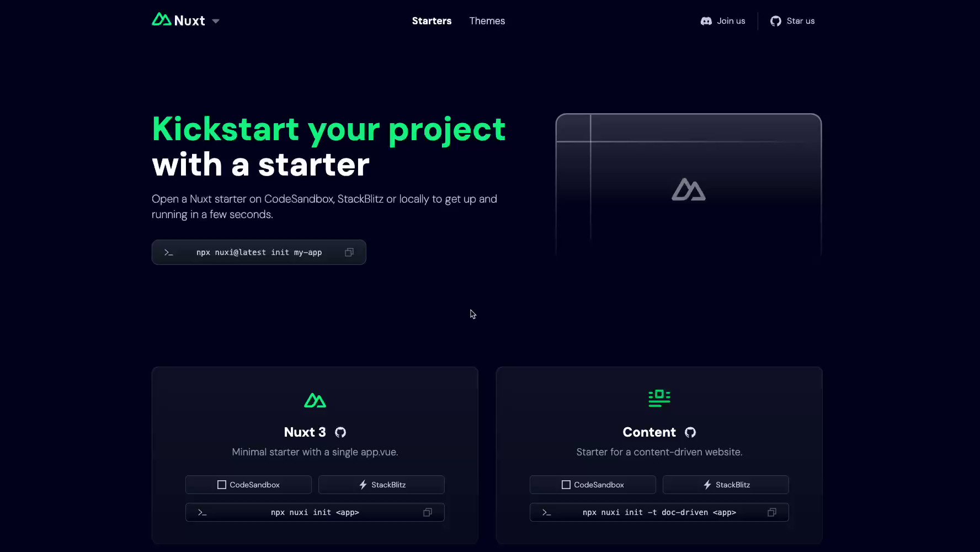
Task: Open Nuxt 3 starter in StackBlitz
Action: tap(381, 485)
